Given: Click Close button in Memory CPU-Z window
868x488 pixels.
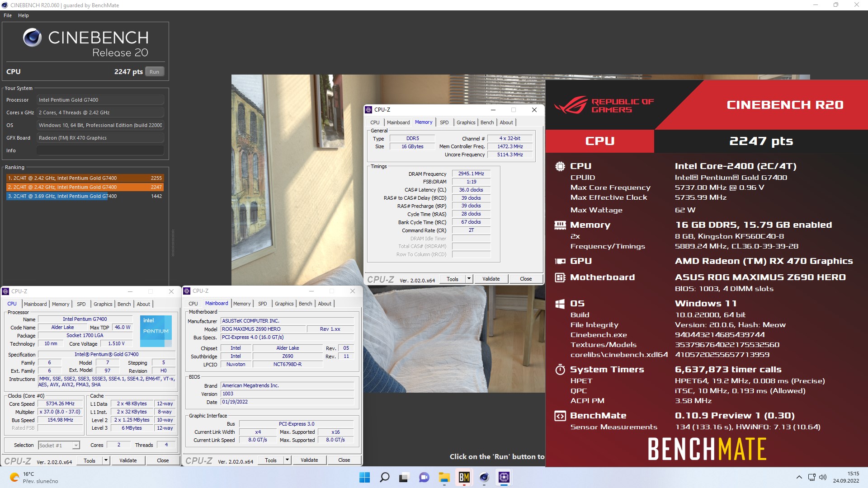Looking at the screenshot, I should 526,279.
